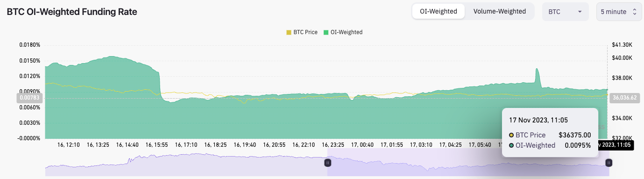Click the 16, 14:40 time axis label
644x179 pixels.
pyautogui.click(x=128, y=145)
